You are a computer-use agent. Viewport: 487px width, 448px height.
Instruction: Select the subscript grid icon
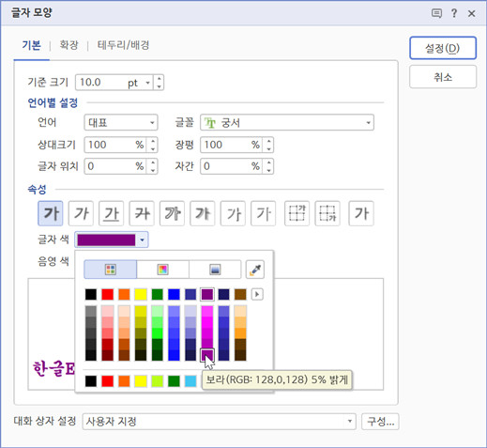click(x=327, y=213)
